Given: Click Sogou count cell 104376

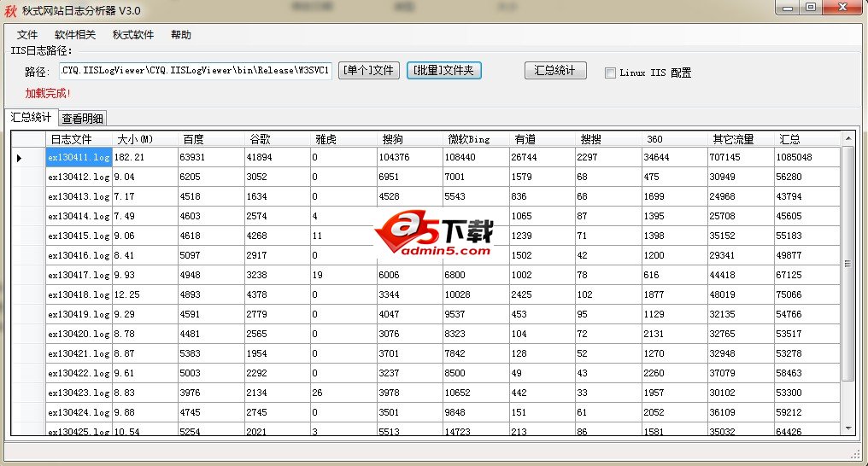Looking at the screenshot, I should 409,157.
